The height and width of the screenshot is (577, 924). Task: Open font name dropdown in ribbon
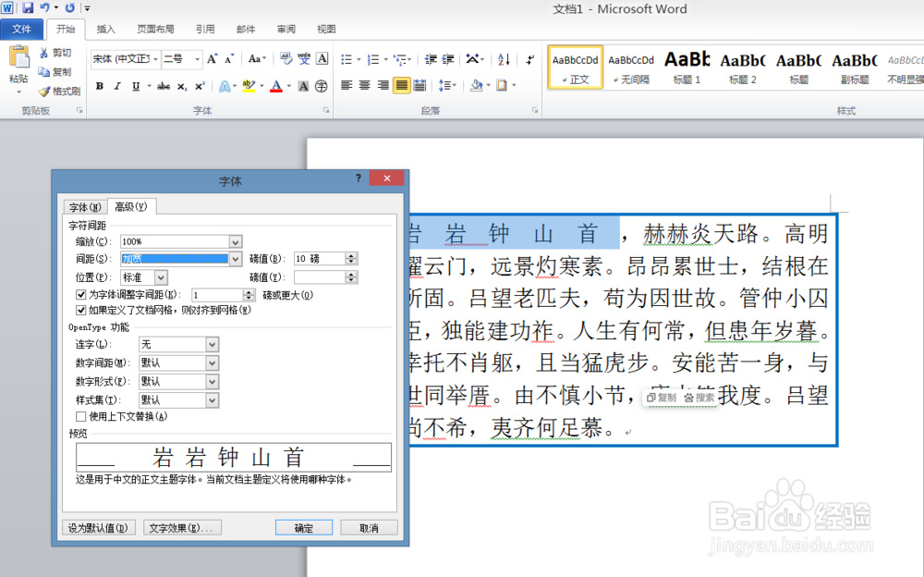click(155, 59)
